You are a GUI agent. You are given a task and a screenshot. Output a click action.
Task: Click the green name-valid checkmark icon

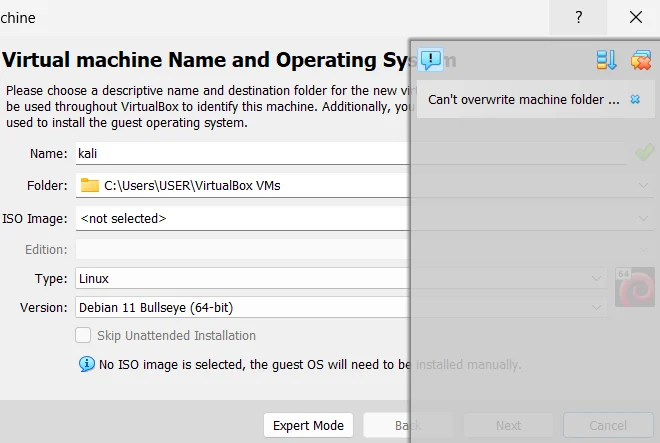644,152
